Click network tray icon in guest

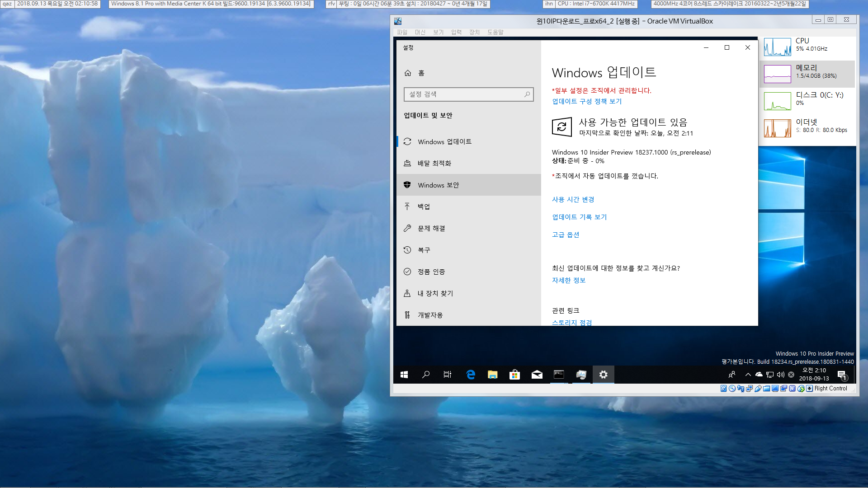click(769, 375)
